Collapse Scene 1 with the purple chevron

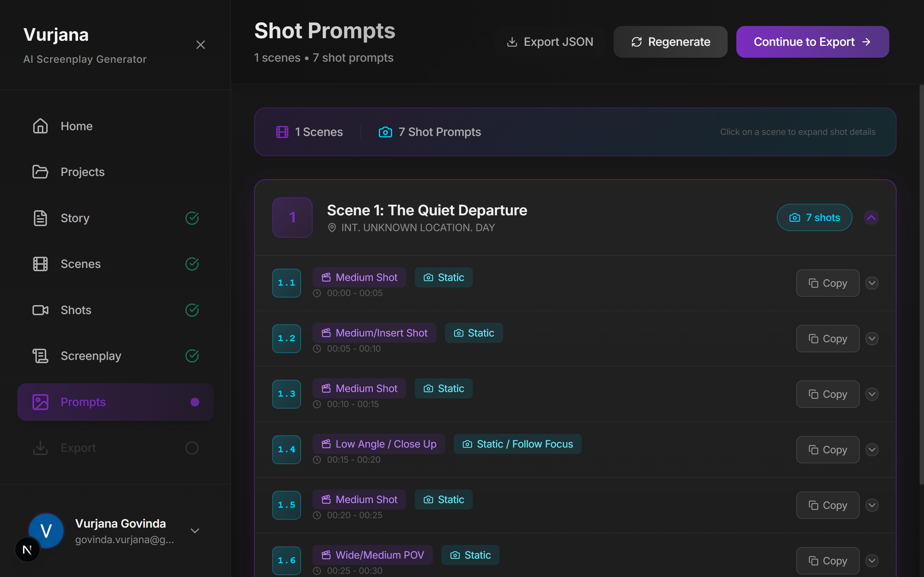[x=871, y=217]
